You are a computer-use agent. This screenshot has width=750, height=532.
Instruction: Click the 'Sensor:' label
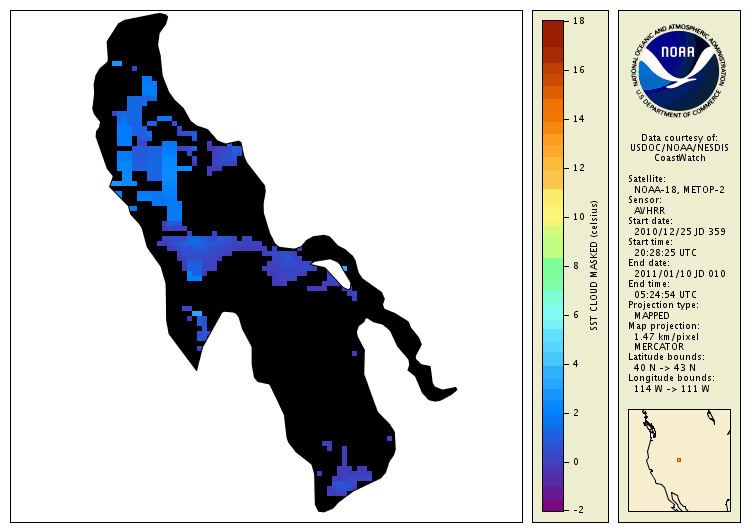pyautogui.click(x=645, y=200)
